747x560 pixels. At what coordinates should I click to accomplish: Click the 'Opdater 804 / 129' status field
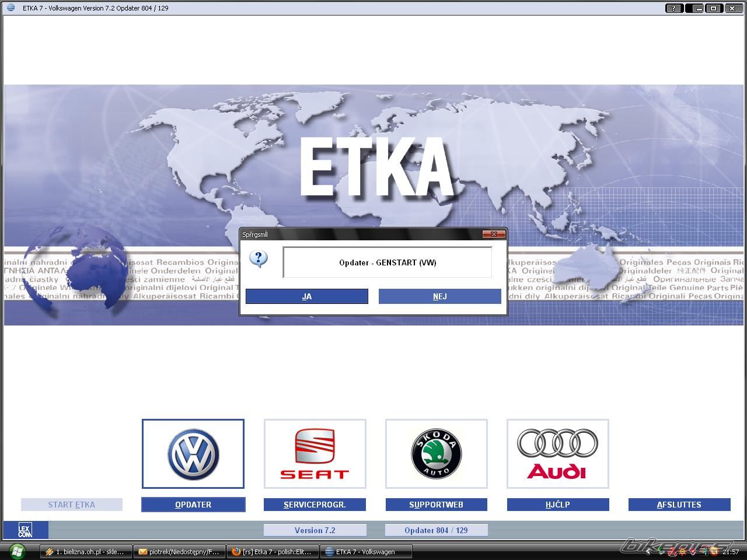pyautogui.click(x=436, y=530)
